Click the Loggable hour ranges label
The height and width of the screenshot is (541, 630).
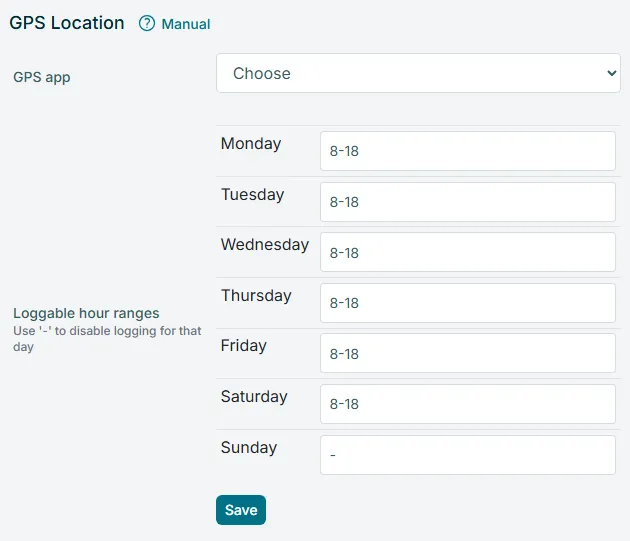click(86, 313)
